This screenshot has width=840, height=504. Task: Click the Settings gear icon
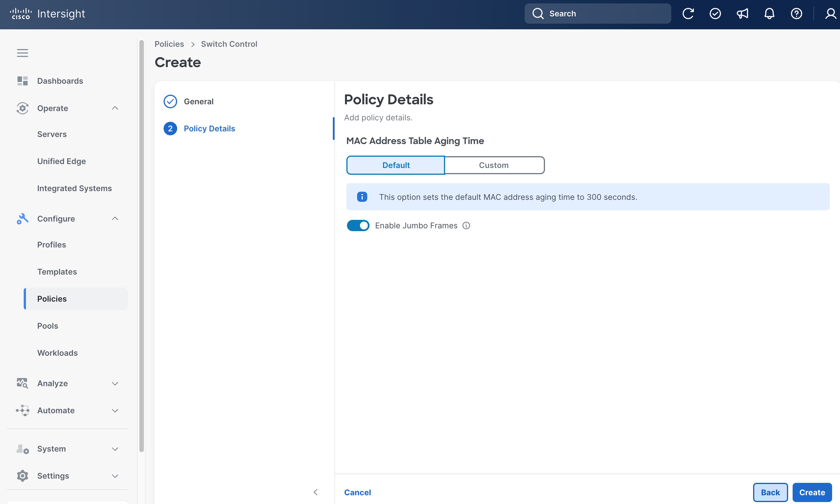click(x=23, y=476)
